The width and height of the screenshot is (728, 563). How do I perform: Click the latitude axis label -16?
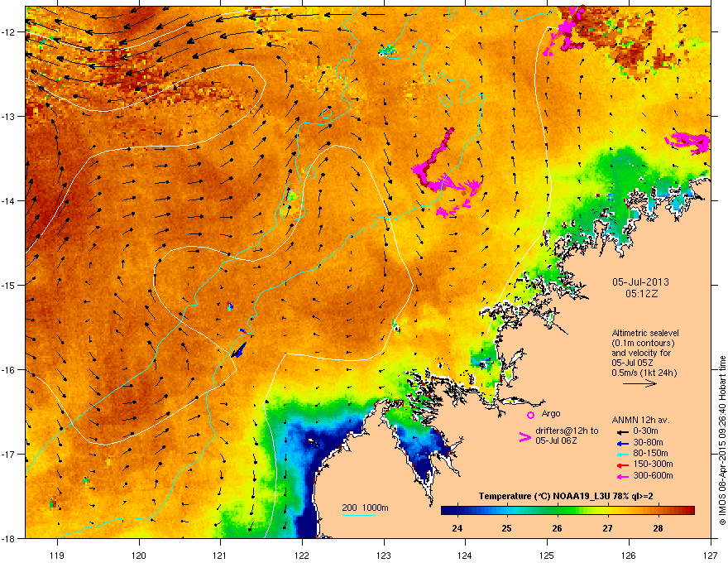pos(9,370)
